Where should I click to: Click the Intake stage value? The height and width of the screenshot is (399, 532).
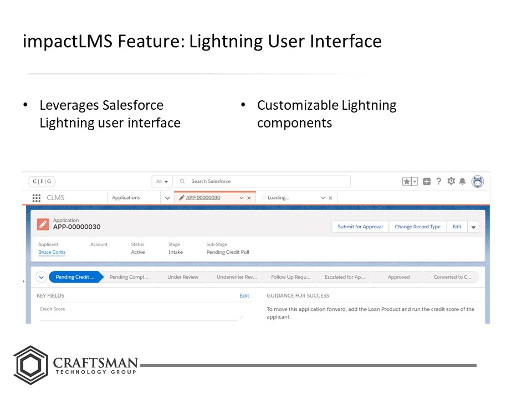(x=176, y=252)
